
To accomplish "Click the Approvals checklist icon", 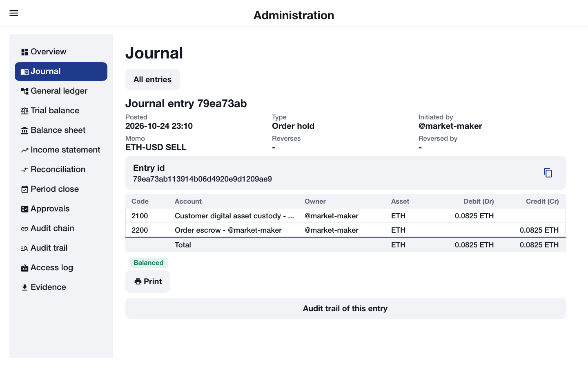I will pos(24,209).
